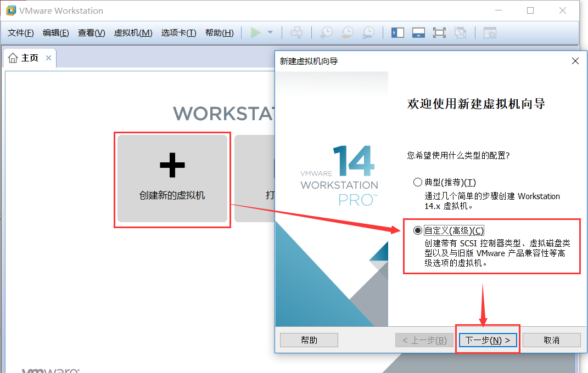588x373 pixels.
Task: Open the 文件(F) menu
Action: 21,33
